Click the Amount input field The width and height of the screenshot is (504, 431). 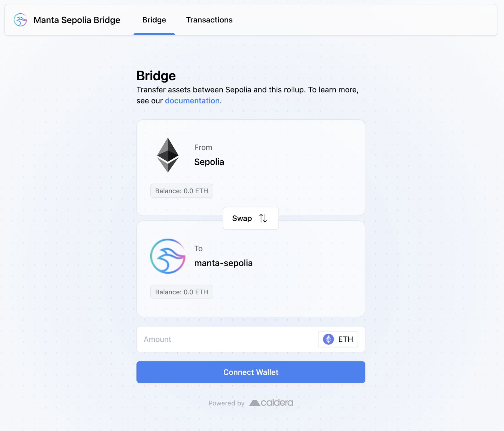[x=227, y=339]
